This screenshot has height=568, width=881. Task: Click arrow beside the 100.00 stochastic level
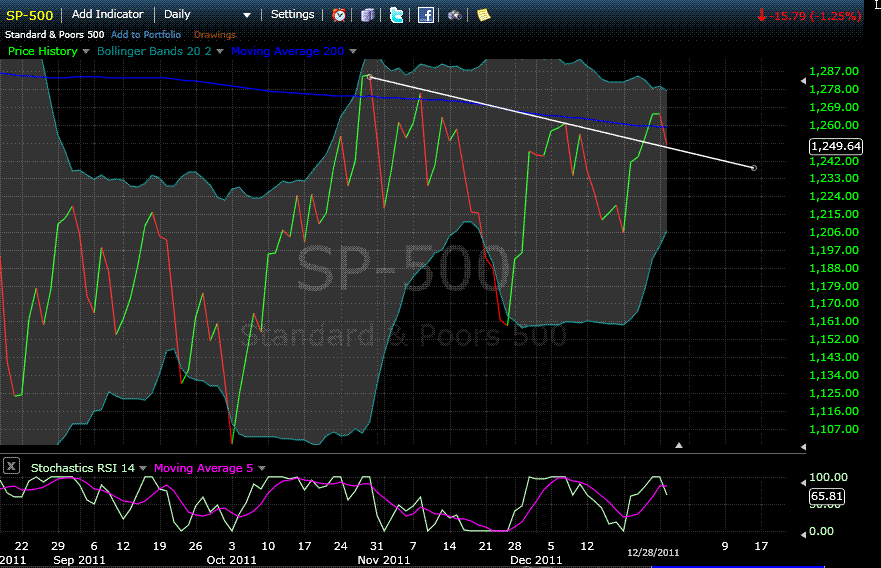pyautogui.click(x=803, y=483)
